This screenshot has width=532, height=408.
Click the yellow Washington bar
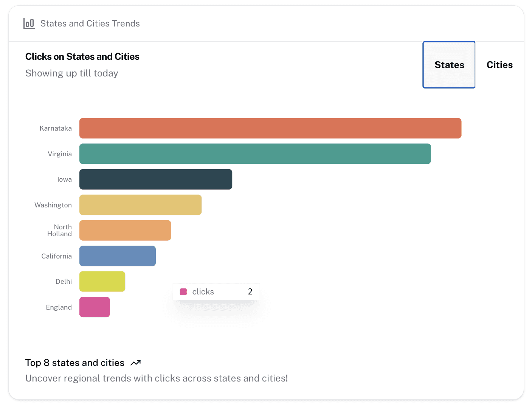[140, 205]
